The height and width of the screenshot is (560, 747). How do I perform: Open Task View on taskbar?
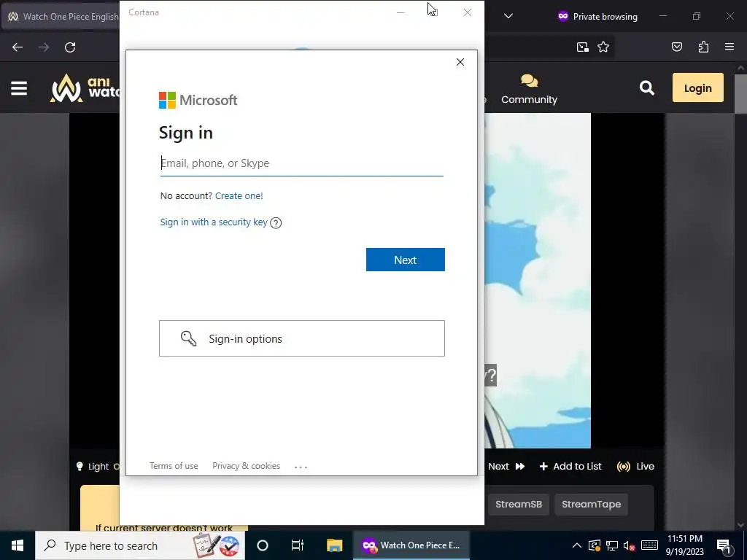(298, 545)
